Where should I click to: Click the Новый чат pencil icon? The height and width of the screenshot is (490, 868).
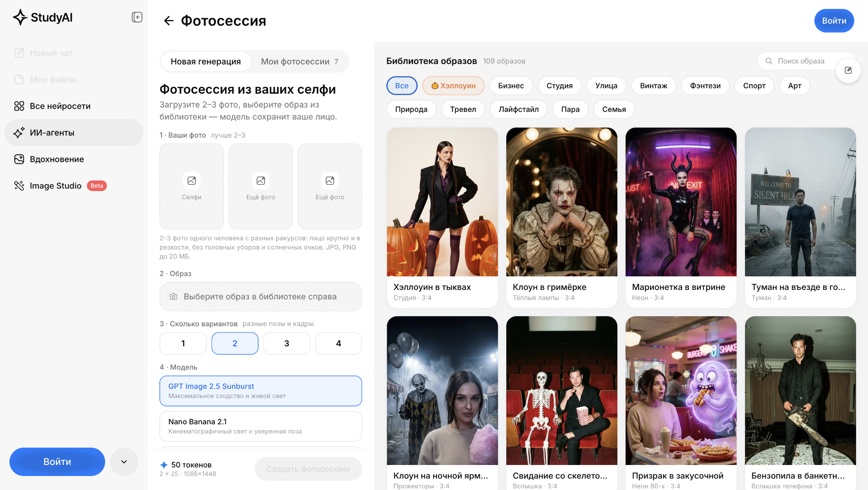(19, 53)
